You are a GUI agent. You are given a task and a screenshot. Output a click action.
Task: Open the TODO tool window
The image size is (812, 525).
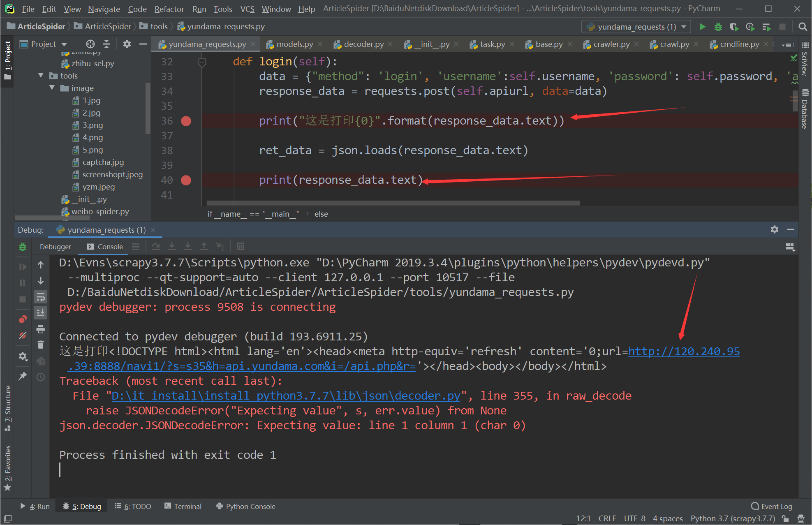tap(133, 506)
